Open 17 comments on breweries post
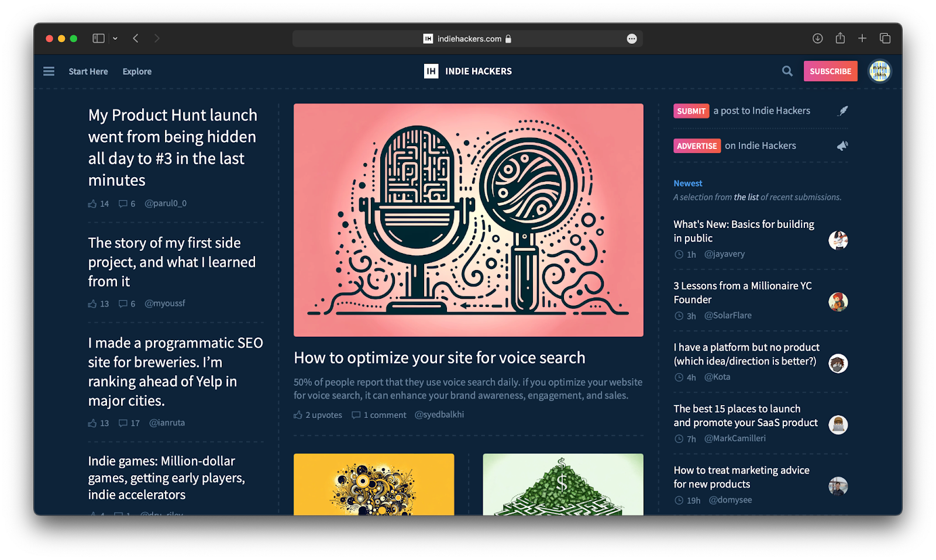936x560 pixels. [x=129, y=423]
